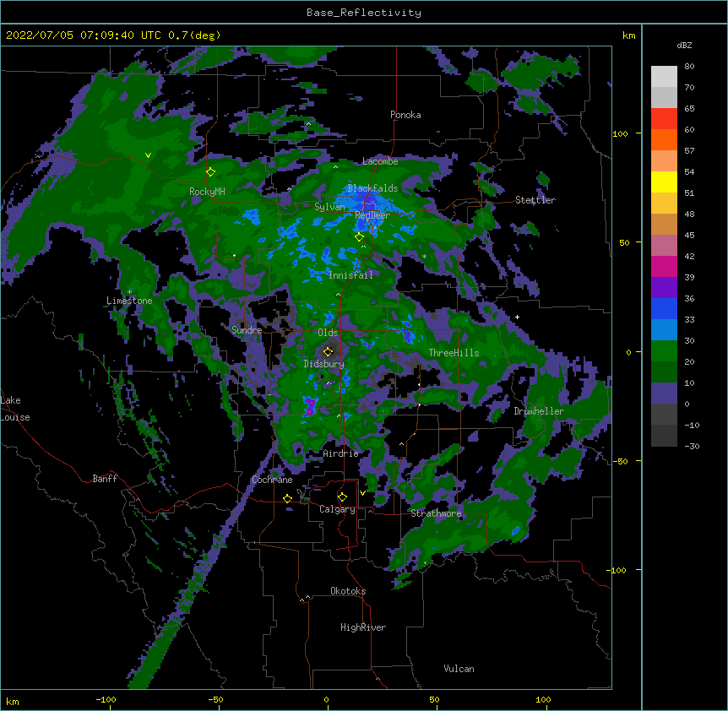The width and height of the screenshot is (728, 711).
Task: Click the white plus marker east of ThreeHills
Action: pos(517,317)
